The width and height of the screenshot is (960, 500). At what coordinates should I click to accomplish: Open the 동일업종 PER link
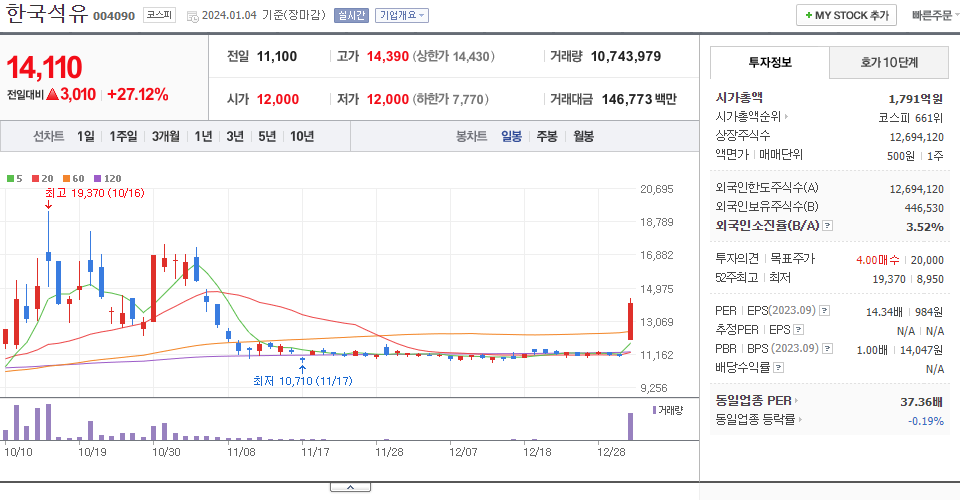coord(754,401)
